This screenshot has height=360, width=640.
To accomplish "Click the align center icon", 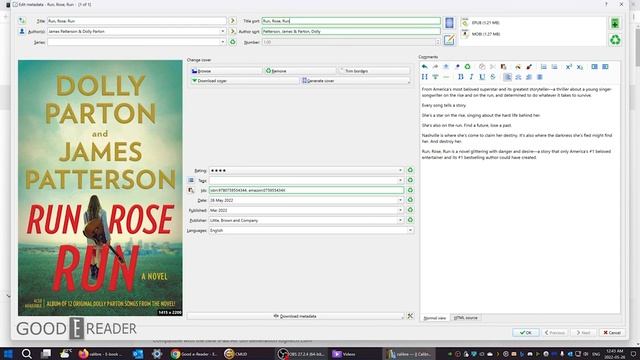I will pos(518,77).
